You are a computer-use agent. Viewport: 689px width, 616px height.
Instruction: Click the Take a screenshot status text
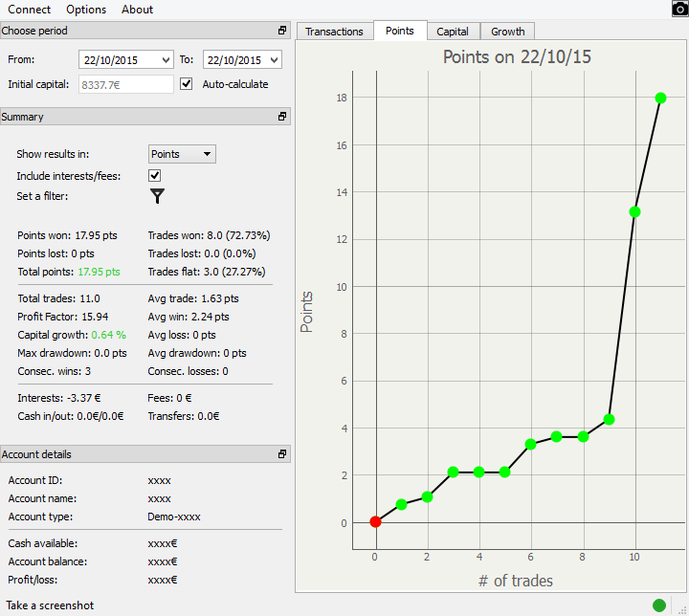click(x=50, y=605)
